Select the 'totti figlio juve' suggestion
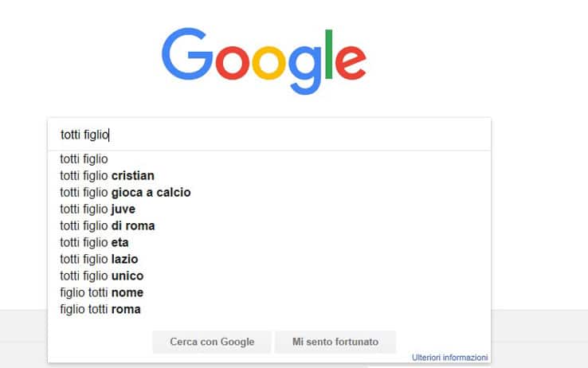The height and width of the screenshot is (368, 588). pos(269,209)
